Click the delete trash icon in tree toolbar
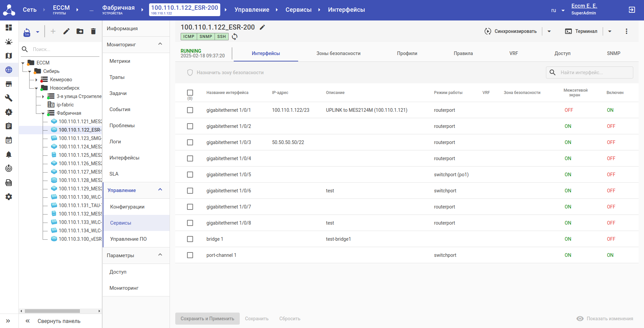The width and height of the screenshot is (644, 328). click(93, 31)
